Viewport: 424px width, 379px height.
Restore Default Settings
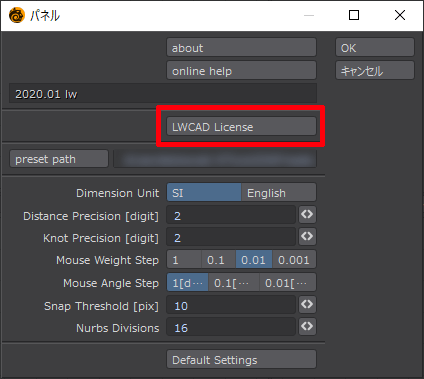click(x=241, y=359)
